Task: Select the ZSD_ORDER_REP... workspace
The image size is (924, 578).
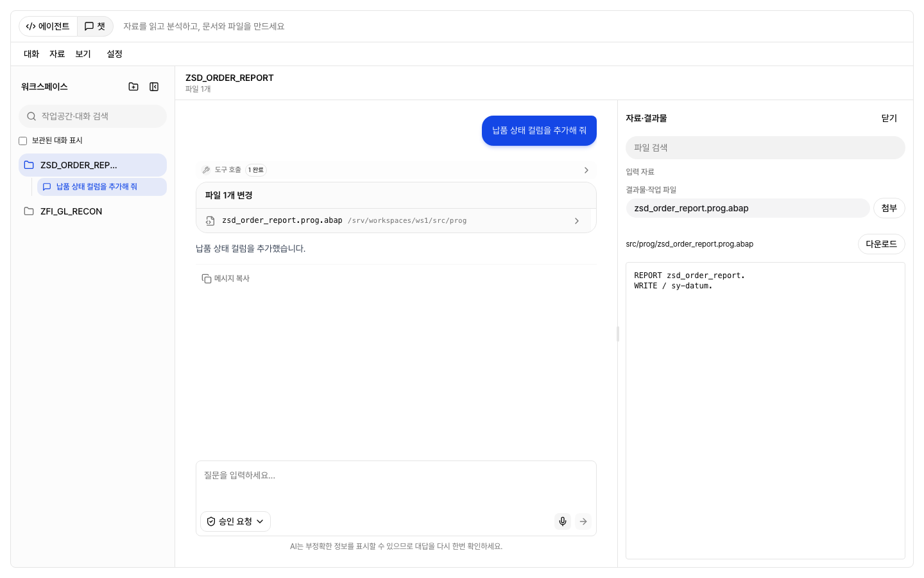Action: [92, 165]
